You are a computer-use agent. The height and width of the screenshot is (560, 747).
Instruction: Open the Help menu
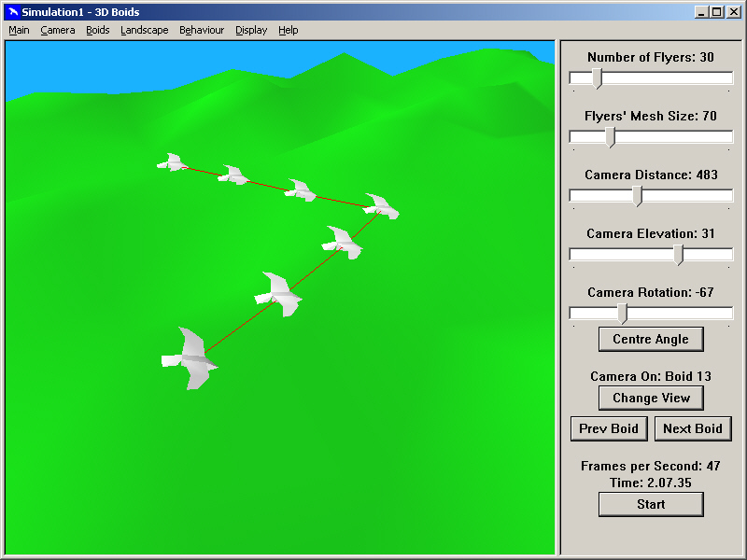pyautogui.click(x=289, y=30)
